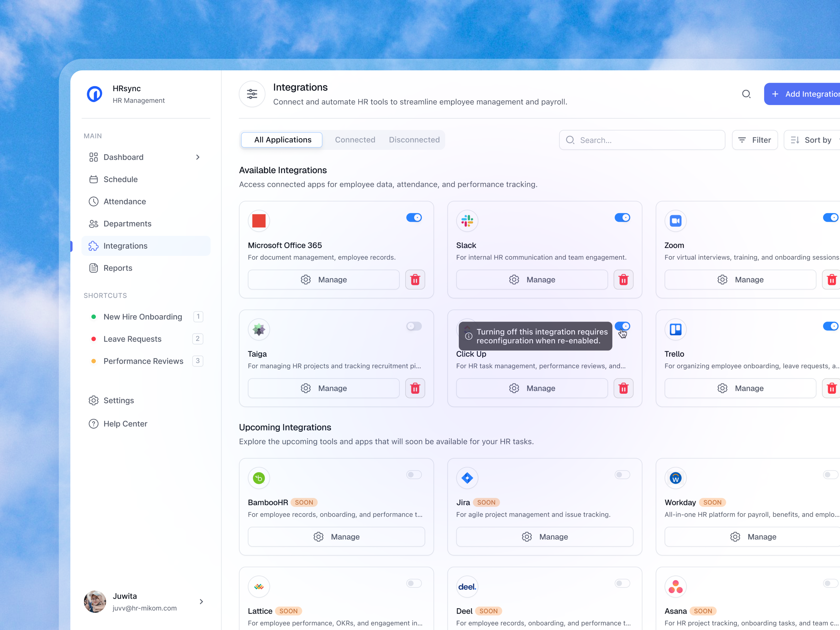Enable the Taiga integration toggle
The width and height of the screenshot is (840, 630).
tap(414, 326)
